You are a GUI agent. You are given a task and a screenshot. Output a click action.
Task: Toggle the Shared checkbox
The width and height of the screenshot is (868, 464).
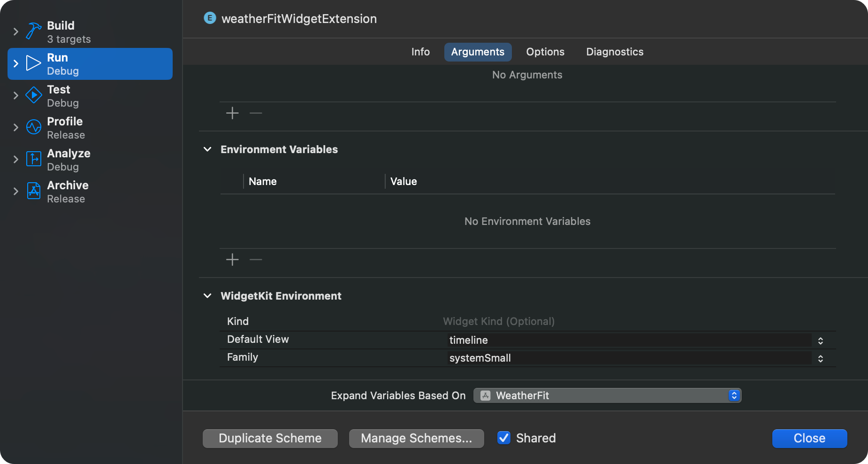coord(504,438)
